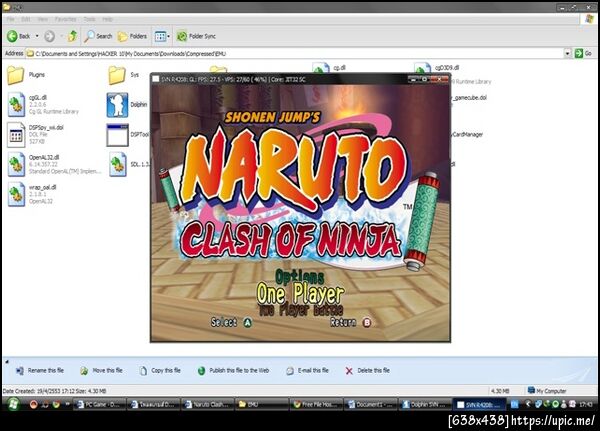Viewport: 600px width, 431px height.
Task: Select the OpenAL32.dll file icon
Action: click(16, 165)
